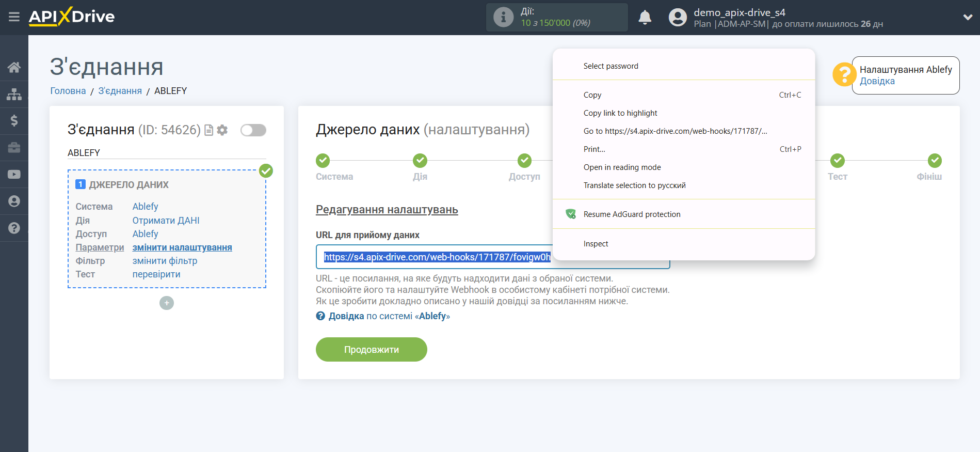Go to the Доступ step
Screen dimensions: 980x452
[524, 161]
